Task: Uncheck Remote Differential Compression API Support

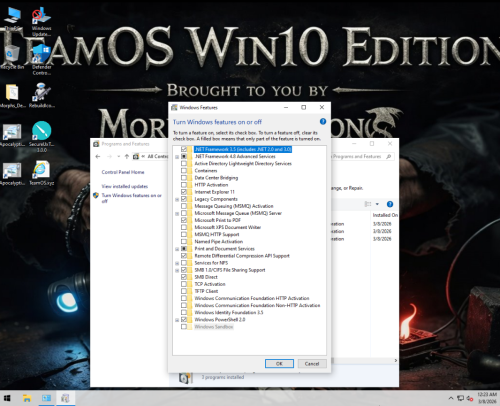Action: (184, 256)
